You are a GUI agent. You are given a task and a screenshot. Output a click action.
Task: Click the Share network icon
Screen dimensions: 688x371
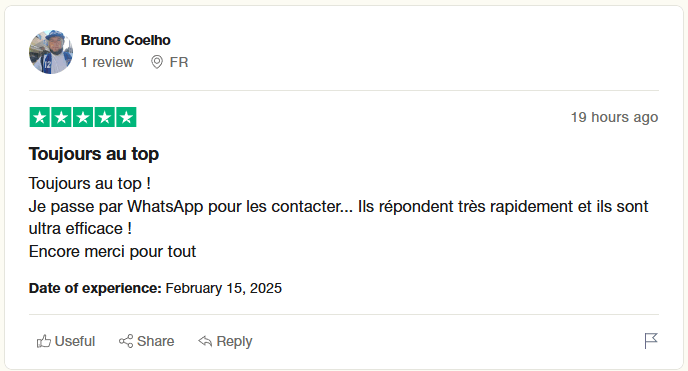coord(126,341)
